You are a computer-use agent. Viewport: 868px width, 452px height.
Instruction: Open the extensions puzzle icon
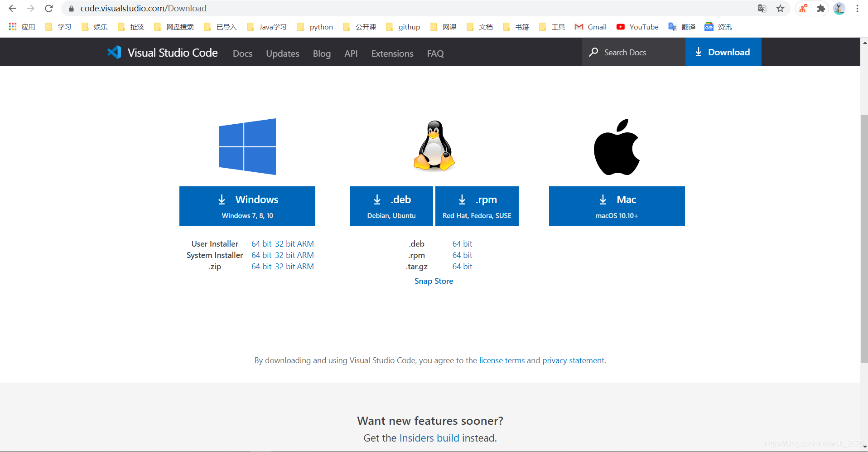(821, 9)
